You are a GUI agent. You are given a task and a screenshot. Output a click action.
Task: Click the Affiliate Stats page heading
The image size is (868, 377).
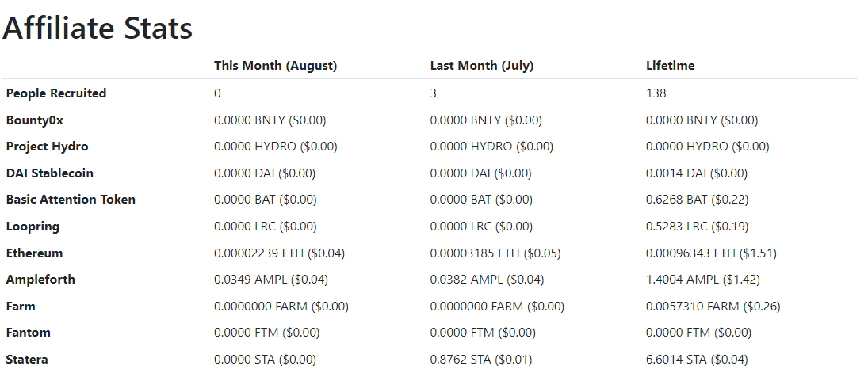click(x=98, y=29)
